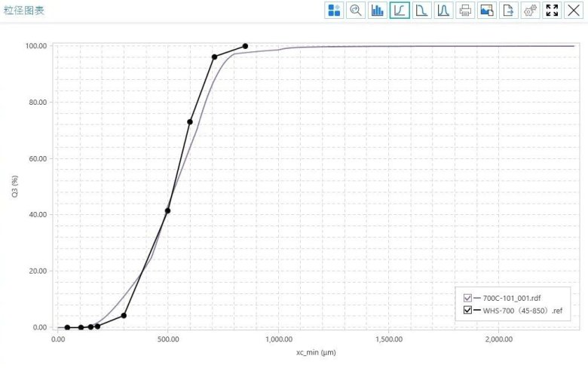The height and width of the screenshot is (368, 588).
Task: Uncheck the 700C-101_001.rdf series checkbox
Action: tap(468, 298)
